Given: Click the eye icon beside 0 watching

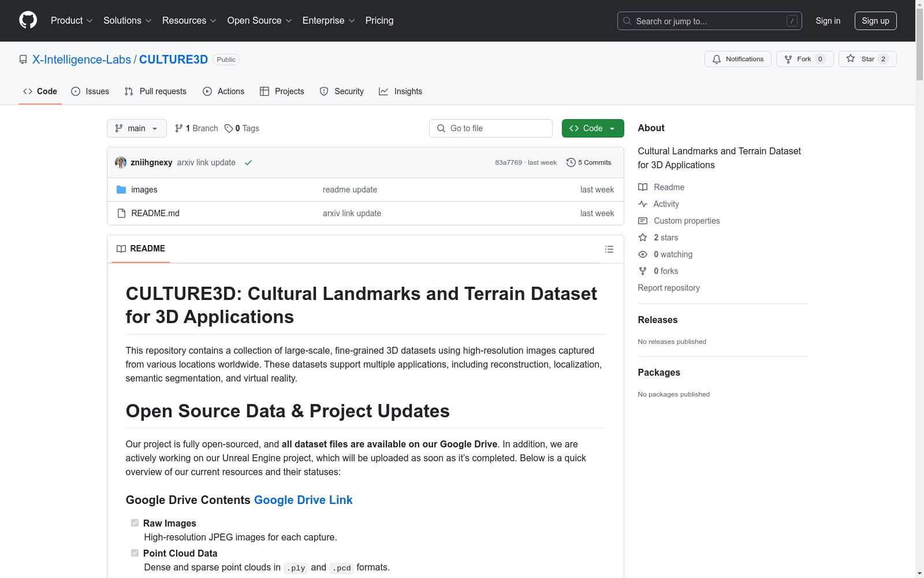Looking at the screenshot, I should (x=643, y=254).
